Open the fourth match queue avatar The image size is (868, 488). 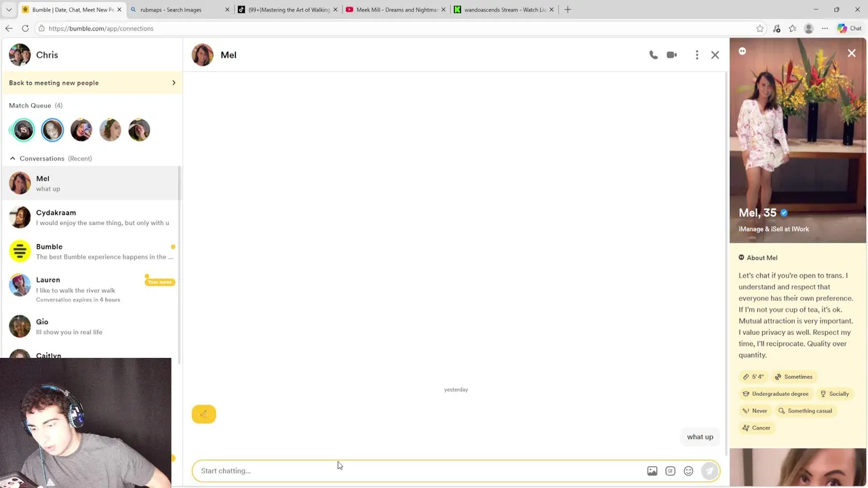pos(110,130)
